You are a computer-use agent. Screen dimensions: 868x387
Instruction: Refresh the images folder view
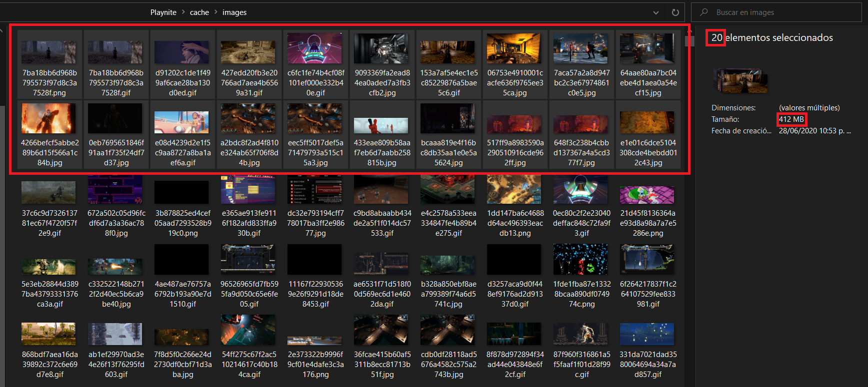[675, 12]
